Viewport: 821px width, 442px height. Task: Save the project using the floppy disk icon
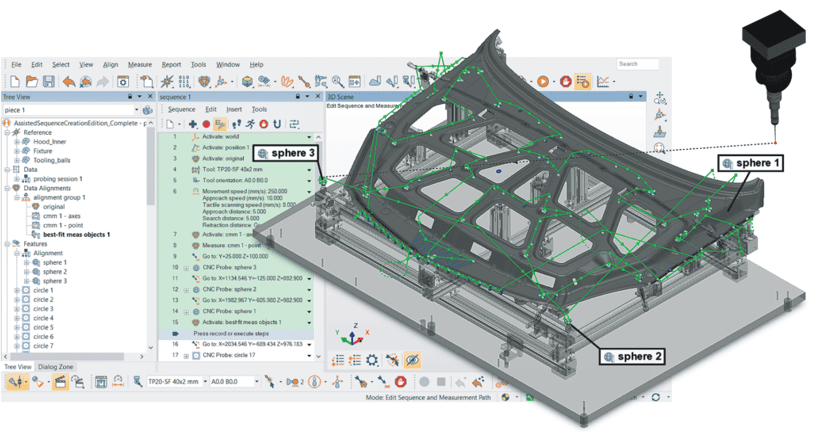[x=49, y=81]
